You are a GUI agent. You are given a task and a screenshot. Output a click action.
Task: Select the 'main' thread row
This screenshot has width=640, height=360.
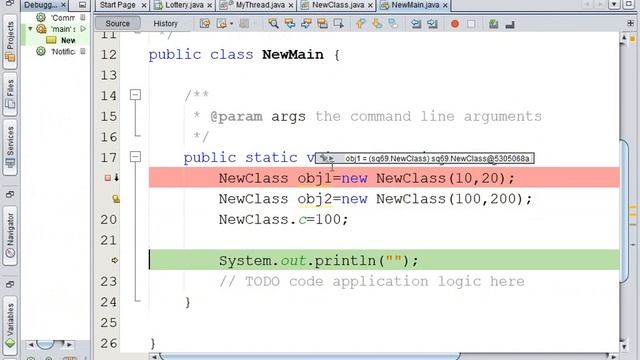[55, 29]
